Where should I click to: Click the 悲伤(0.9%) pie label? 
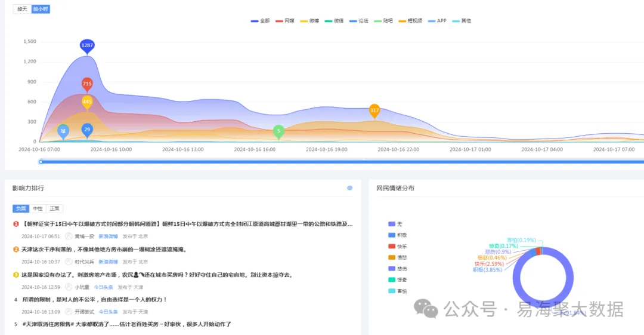coord(498,252)
